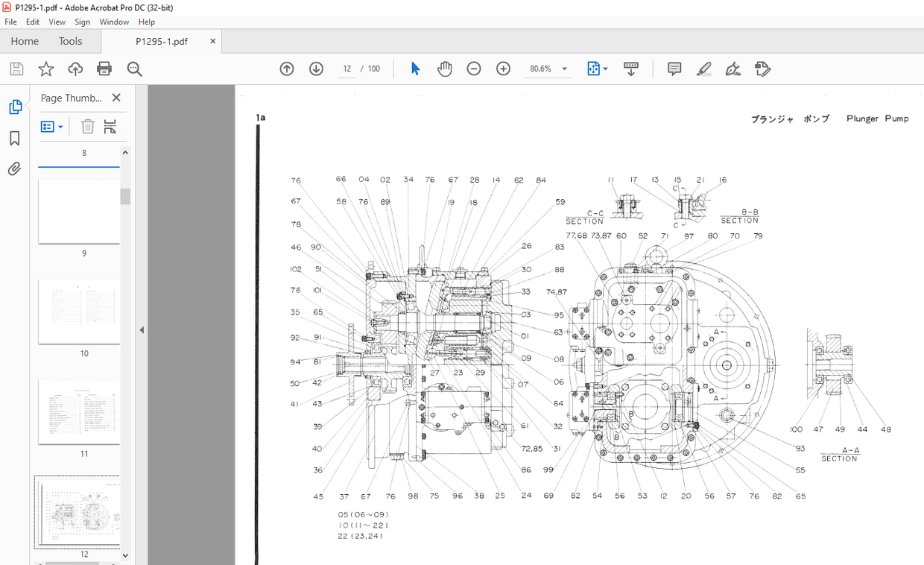Toggle the Attachments panel

(15, 168)
